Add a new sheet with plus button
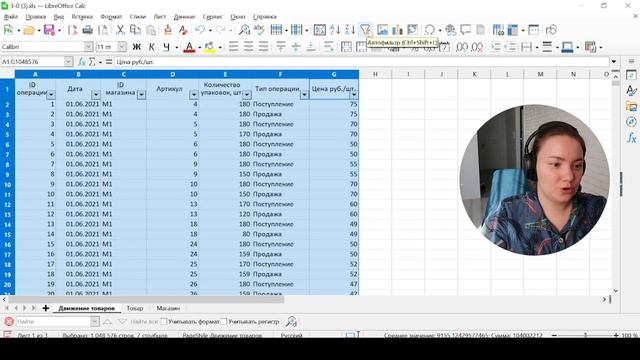 [x=46, y=308]
